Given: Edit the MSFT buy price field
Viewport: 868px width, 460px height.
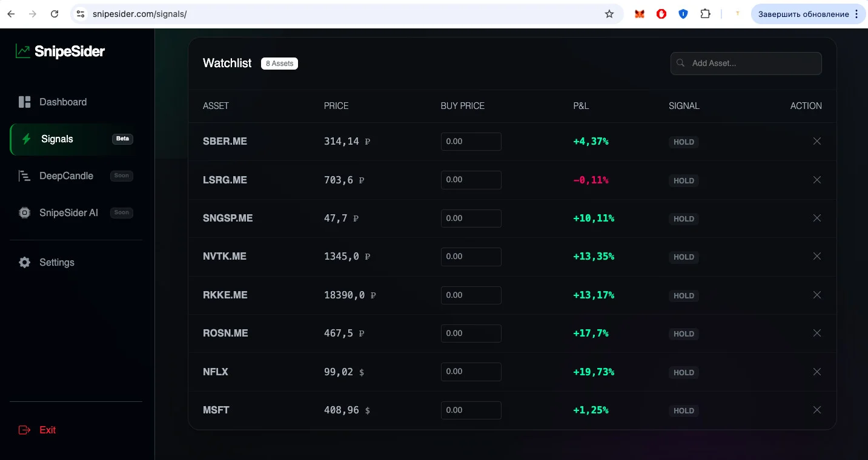Looking at the screenshot, I should pos(471,410).
